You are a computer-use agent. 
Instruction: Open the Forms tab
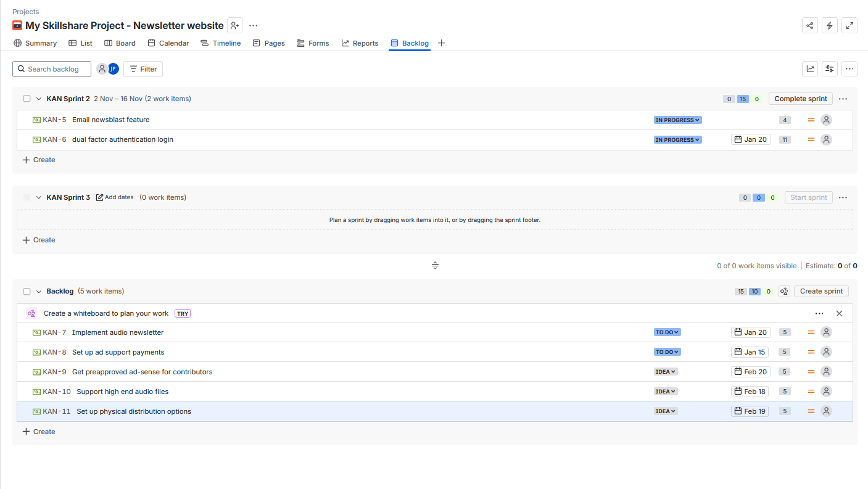(x=313, y=43)
